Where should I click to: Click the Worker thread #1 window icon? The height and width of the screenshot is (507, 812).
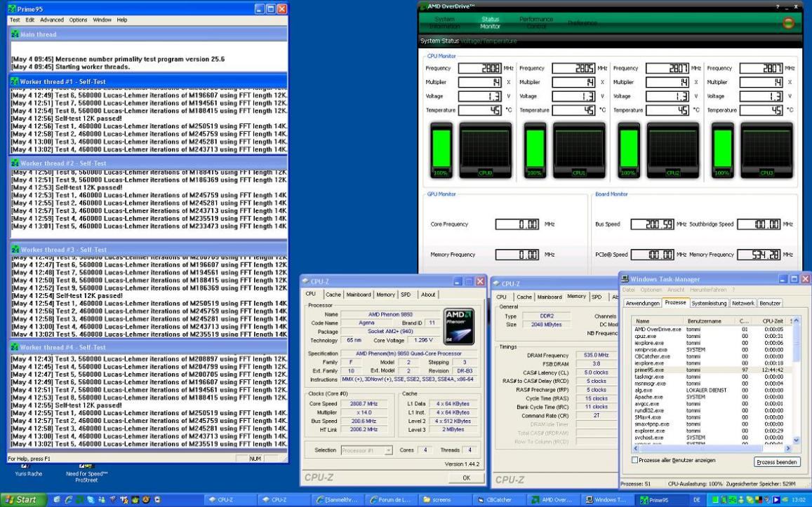tap(15, 81)
